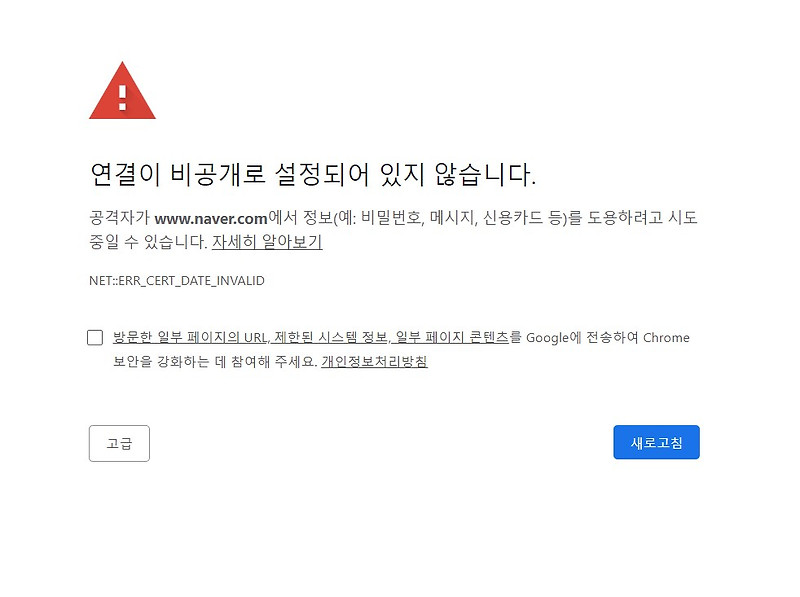Click the bold www.naver.com domain text
This screenshot has width=800, height=597.
211,218
